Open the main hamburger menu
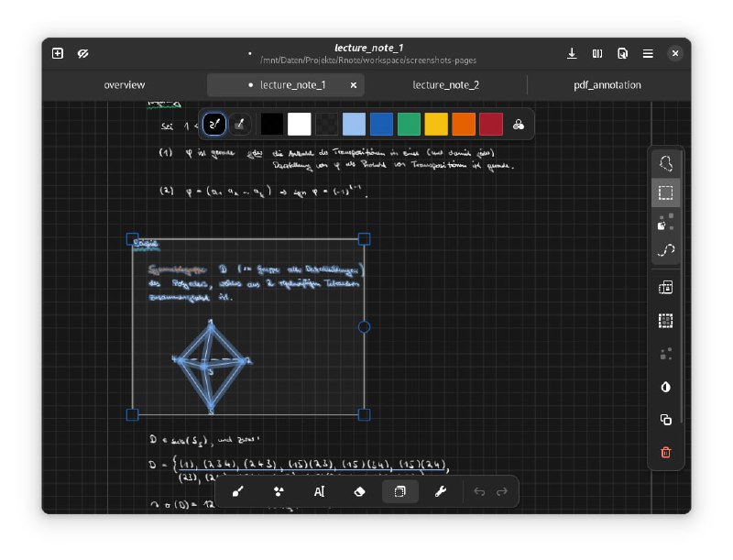Image resolution: width=733 pixels, height=560 pixels. click(648, 54)
